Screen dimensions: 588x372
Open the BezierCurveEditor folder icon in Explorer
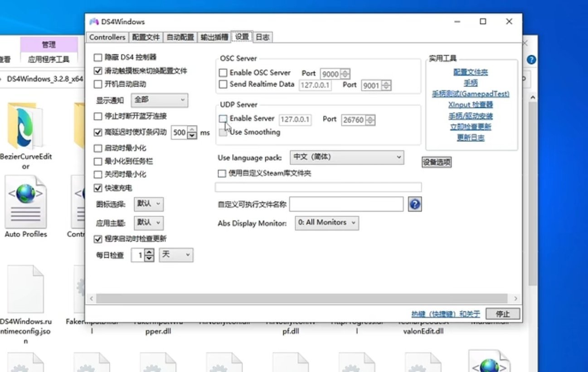point(25,126)
